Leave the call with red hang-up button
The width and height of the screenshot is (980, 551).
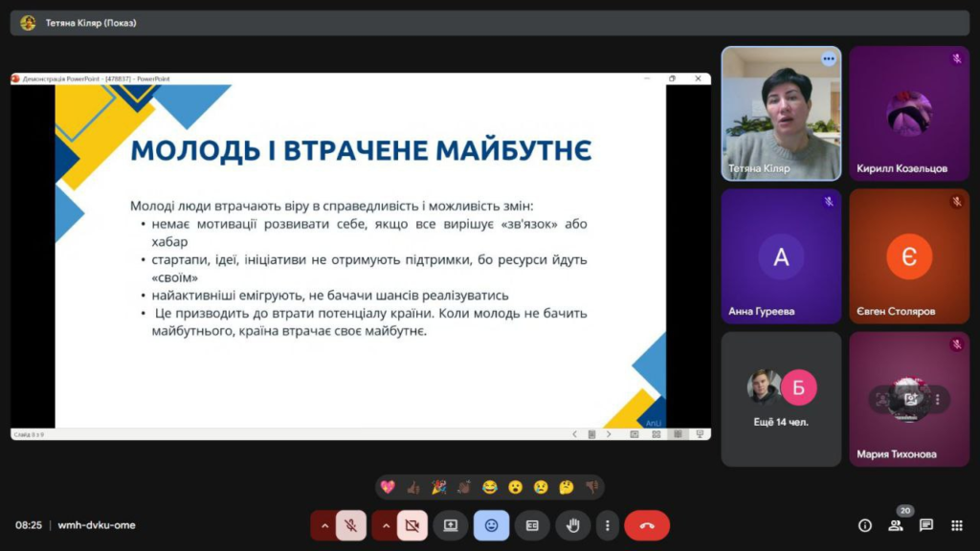tap(647, 525)
